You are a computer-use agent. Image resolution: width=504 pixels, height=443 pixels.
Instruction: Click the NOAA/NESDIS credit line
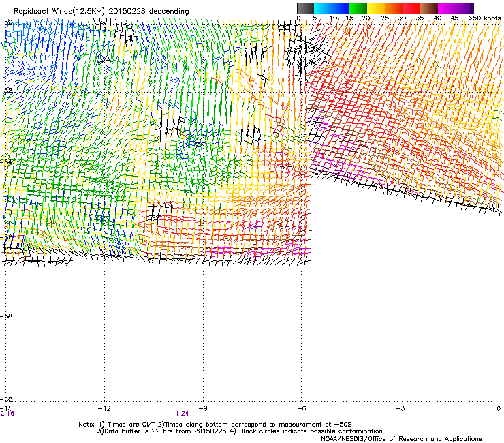(401, 438)
